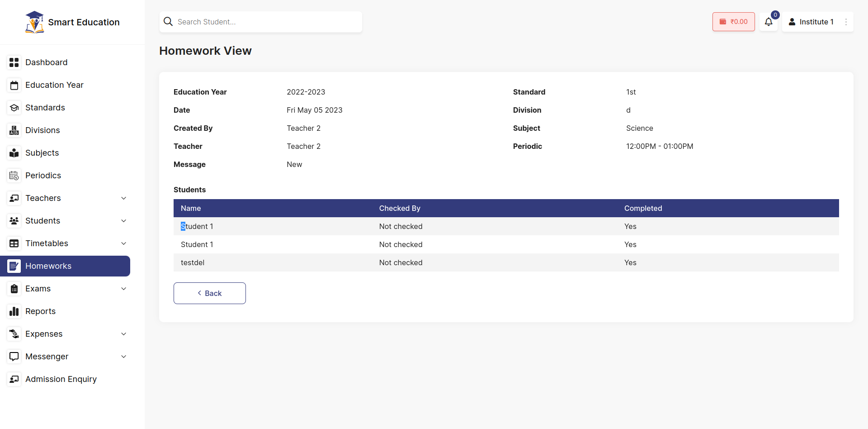Click the Homeworks notepad icon

(x=14, y=266)
